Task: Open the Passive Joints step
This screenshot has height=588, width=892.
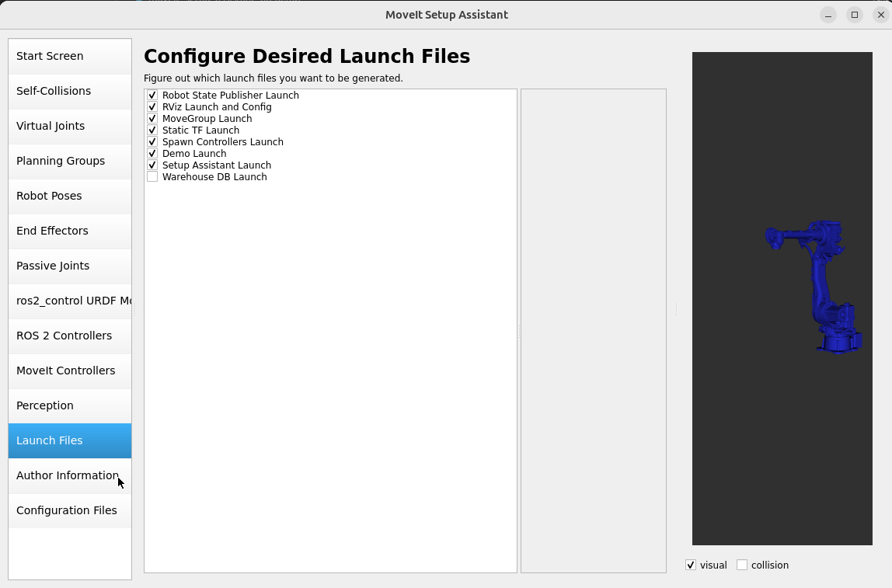Action: (x=70, y=266)
